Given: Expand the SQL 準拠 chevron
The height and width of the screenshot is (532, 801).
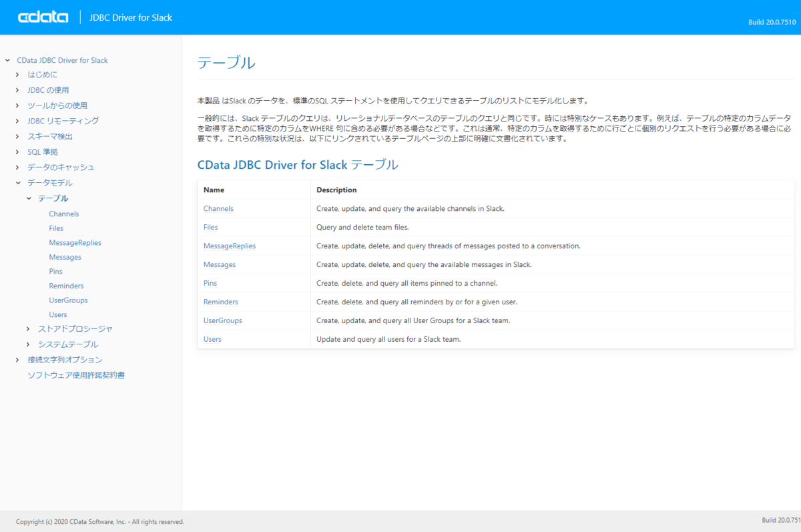Looking at the screenshot, I should pos(17,152).
